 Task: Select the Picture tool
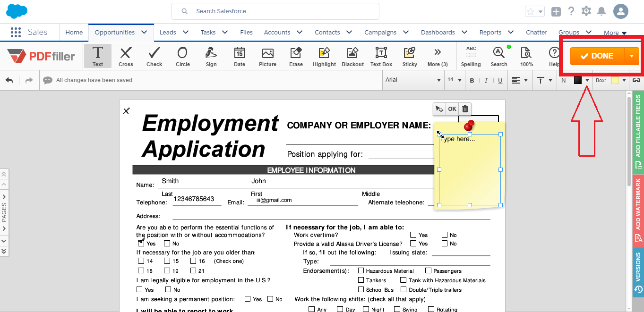(267, 56)
